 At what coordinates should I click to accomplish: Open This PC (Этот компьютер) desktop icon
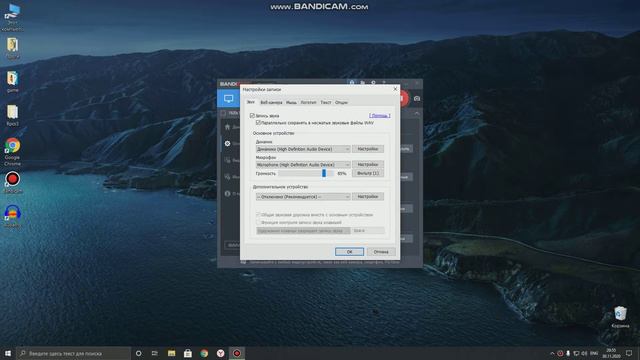click(x=12, y=17)
